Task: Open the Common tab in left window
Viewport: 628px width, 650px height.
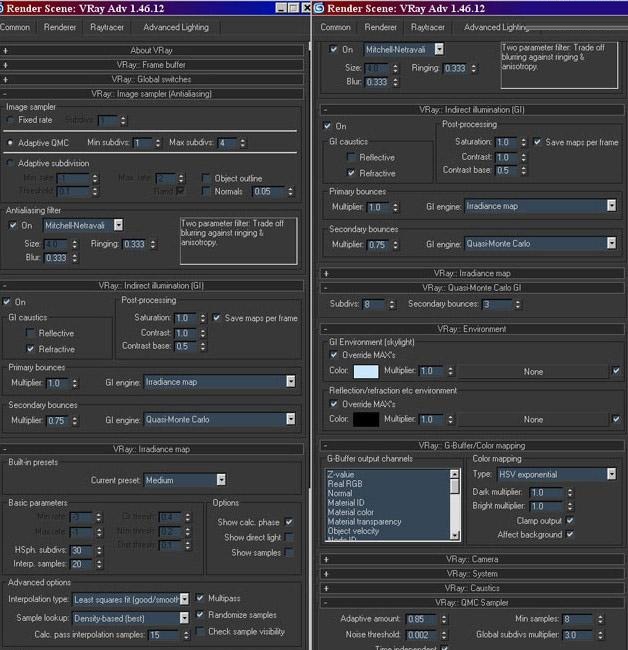Action: click(x=15, y=27)
